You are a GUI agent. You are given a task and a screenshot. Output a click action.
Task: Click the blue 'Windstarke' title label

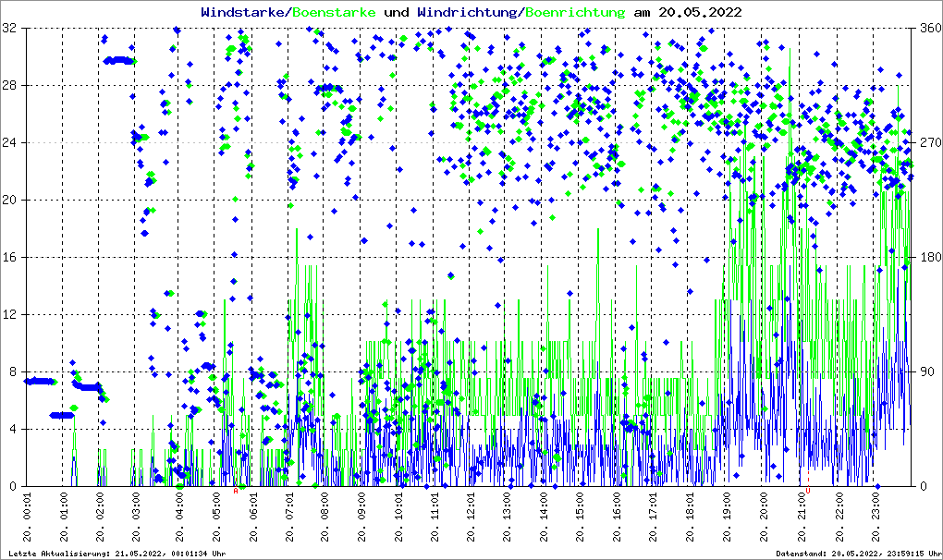pyautogui.click(x=244, y=13)
